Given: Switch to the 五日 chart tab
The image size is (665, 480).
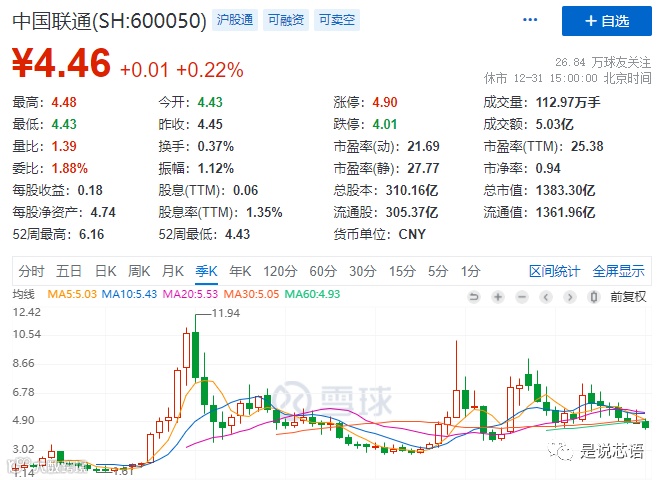Looking at the screenshot, I should pyautogui.click(x=69, y=271).
